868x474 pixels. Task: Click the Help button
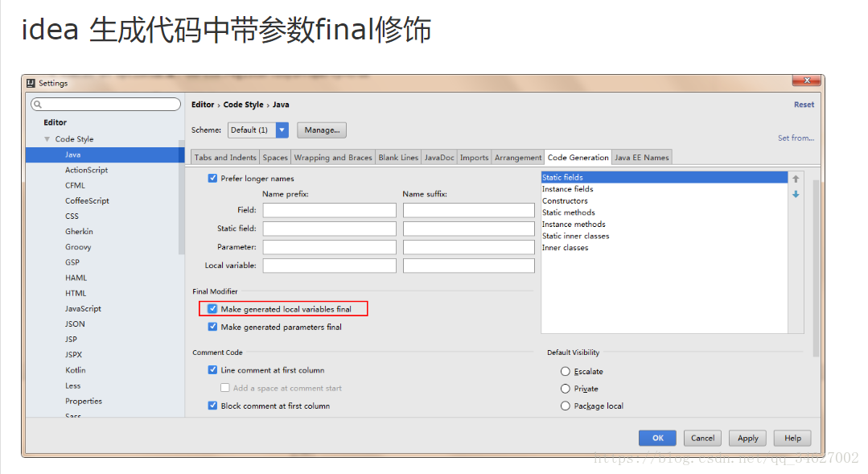[792, 438]
